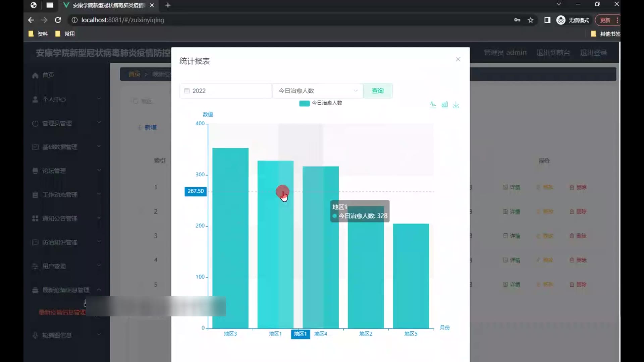Click the 2022 year input field
Viewport: 644px width, 362px height.
point(225,91)
